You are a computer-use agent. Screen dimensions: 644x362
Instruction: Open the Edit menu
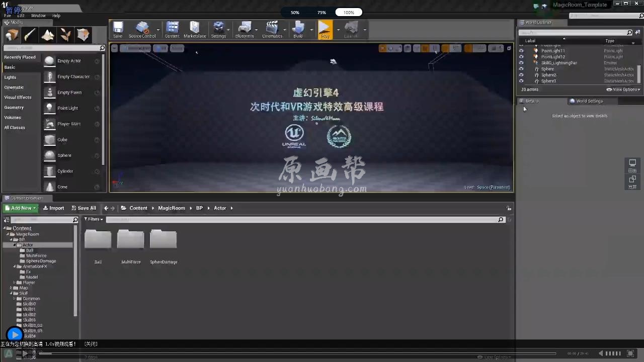coord(21,16)
